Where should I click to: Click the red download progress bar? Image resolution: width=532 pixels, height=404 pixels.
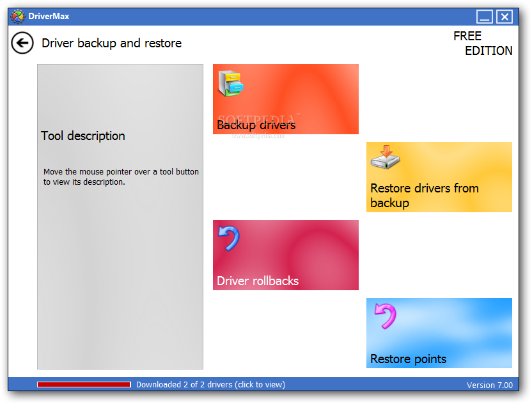[x=84, y=384]
